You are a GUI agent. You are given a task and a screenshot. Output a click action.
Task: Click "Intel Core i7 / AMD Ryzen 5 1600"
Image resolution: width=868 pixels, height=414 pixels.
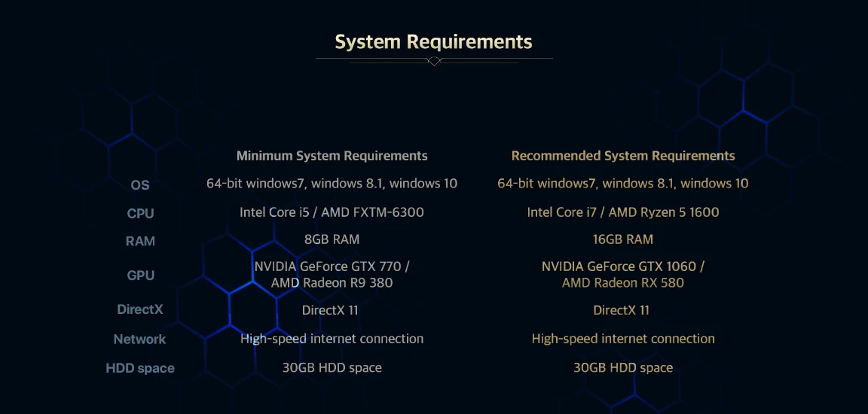point(623,212)
